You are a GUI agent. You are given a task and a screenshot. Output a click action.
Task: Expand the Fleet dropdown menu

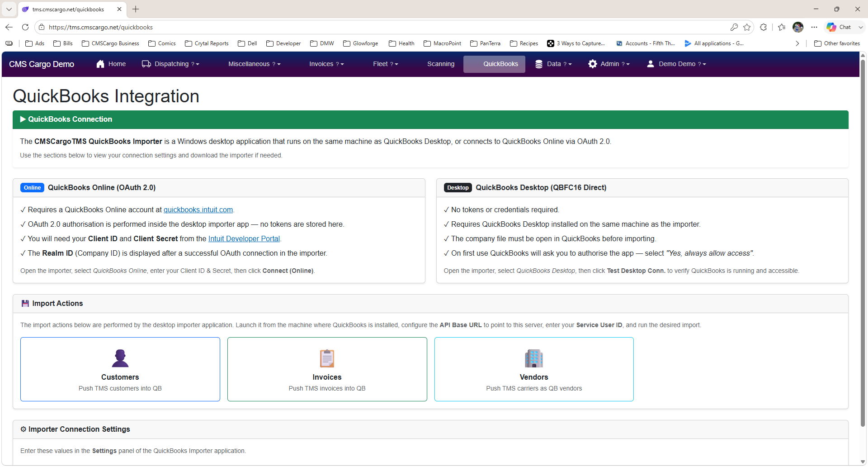tap(385, 64)
